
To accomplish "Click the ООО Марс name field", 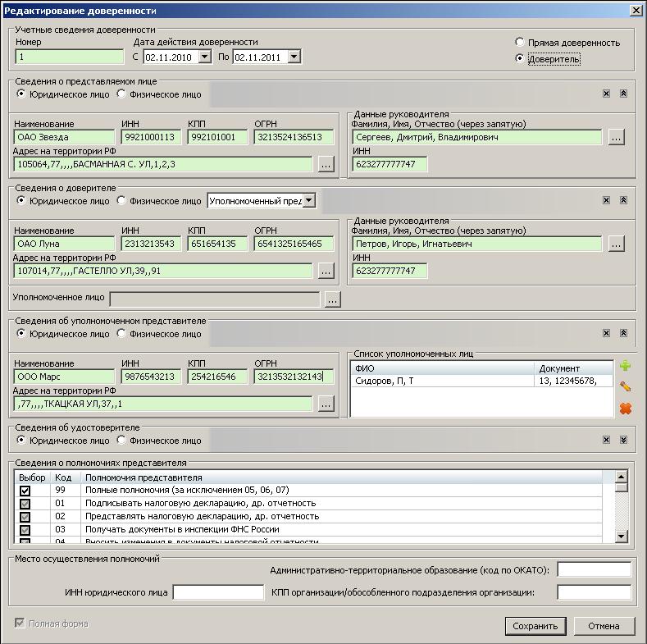I will point(64,377).
